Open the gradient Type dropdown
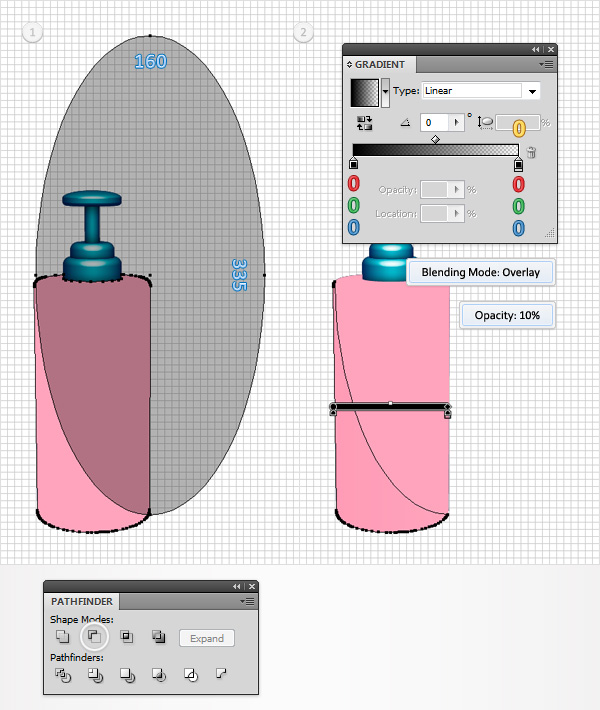 click(533, 91)
